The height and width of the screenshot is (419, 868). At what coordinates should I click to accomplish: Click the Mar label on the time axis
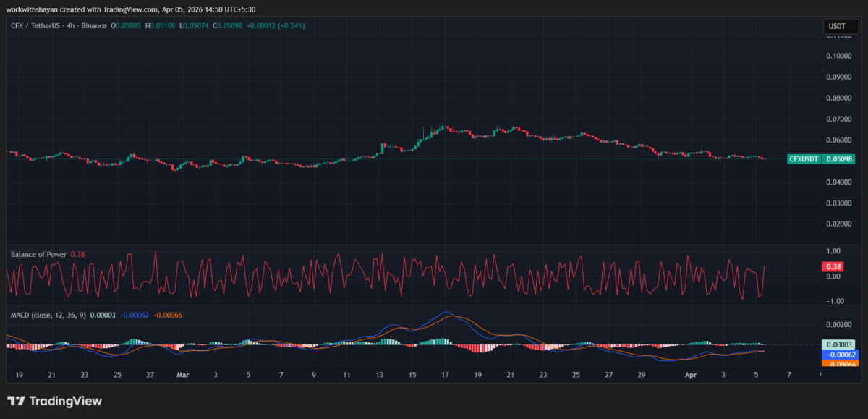click(183, 375)
